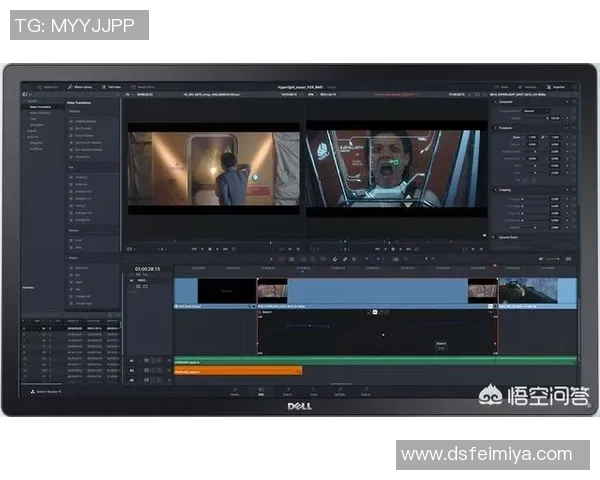Open the Media Pool panel button
Viewport: 600px width, 480px height.
coord(48,88)
